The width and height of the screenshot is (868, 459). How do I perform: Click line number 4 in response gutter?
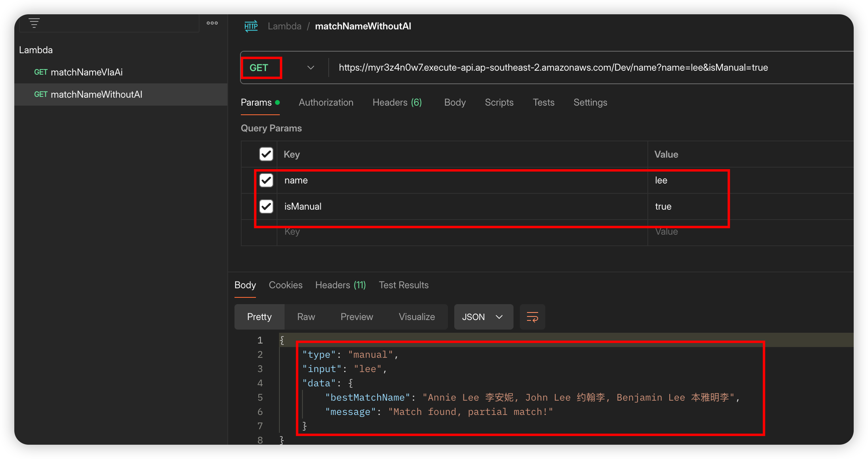tap(260, 383)
